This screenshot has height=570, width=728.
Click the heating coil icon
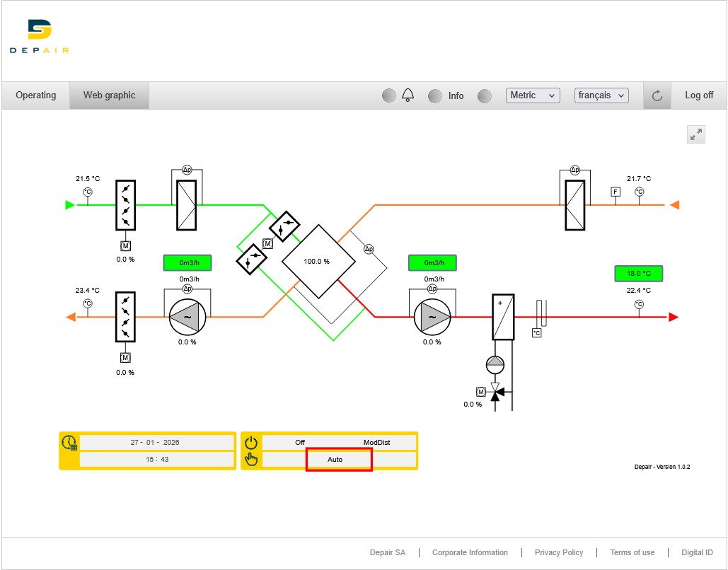pyautogui.click(x=503, y=317)
